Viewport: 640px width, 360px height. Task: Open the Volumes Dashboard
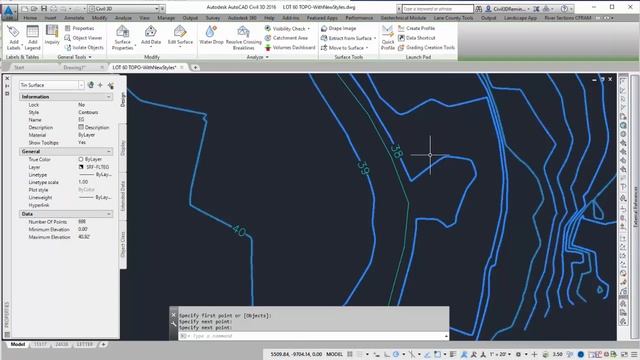[290, 47]
